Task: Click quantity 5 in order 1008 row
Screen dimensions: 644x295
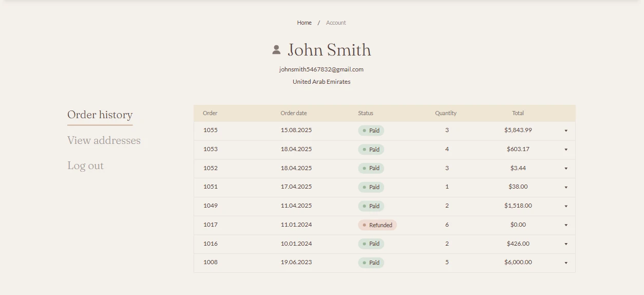Action: point(447,262)
